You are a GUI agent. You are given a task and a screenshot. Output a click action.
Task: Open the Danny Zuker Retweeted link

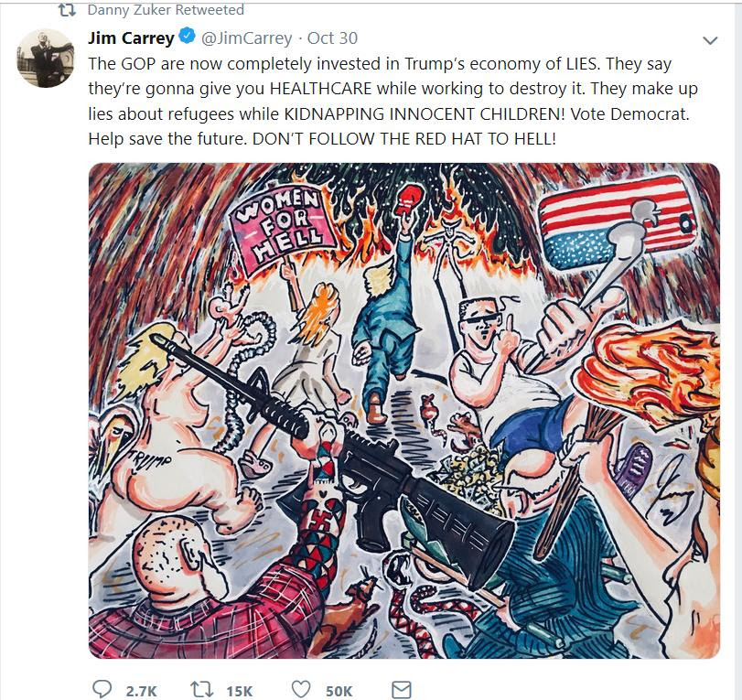(x=166, y=10)
